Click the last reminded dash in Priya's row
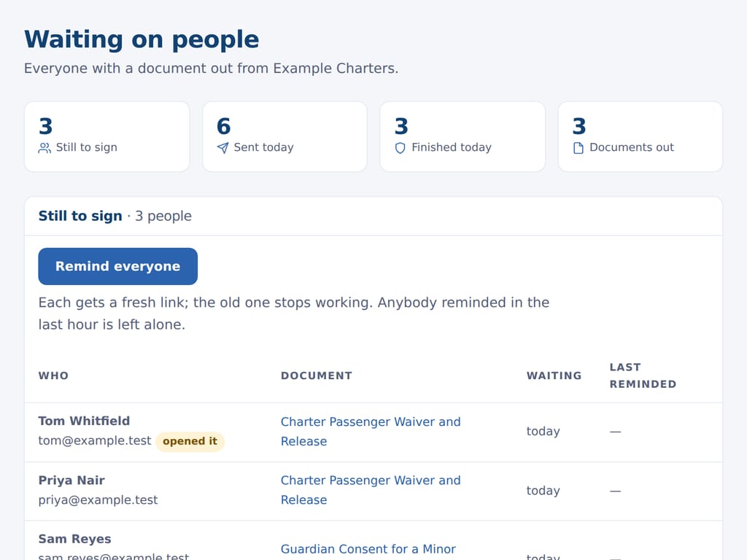Viewport: 747px width, 560px height. point(615,491)
